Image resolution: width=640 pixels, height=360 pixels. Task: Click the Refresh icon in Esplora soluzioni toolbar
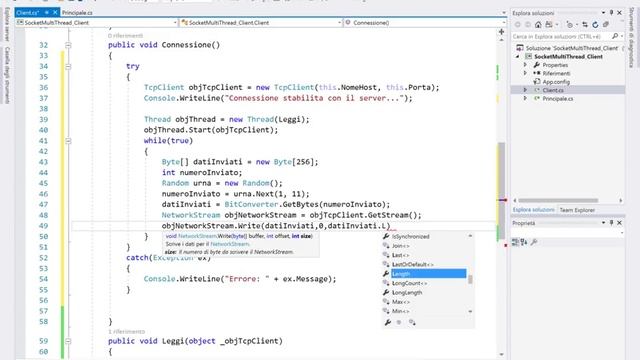pos(596,25)
